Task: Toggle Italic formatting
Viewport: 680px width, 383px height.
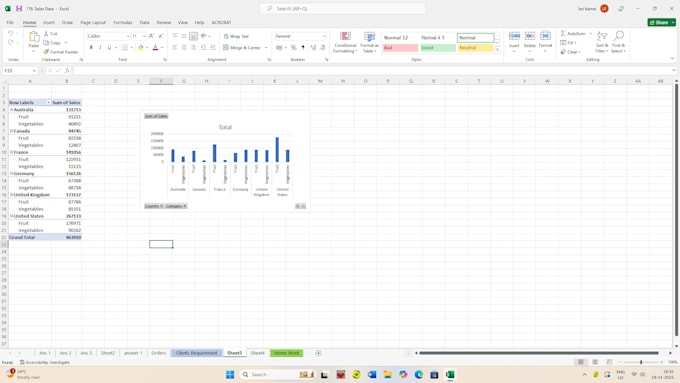Action: (x=100, y=47)
